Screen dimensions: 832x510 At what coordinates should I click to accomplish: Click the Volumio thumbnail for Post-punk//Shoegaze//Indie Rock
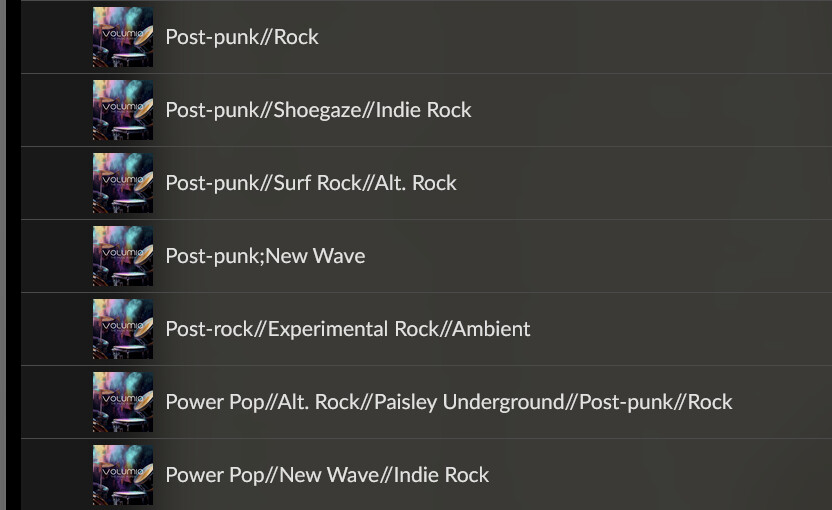(x=123, y=110)
